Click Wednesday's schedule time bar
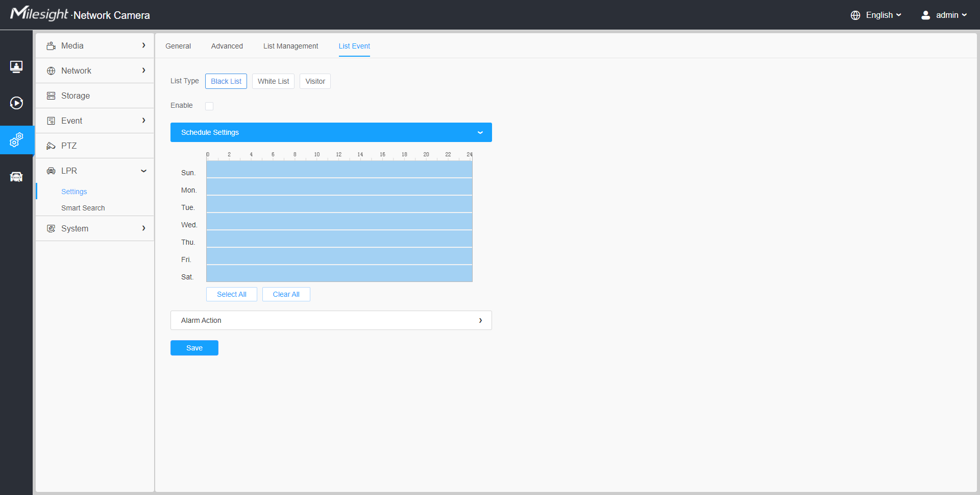 (339, 222)
